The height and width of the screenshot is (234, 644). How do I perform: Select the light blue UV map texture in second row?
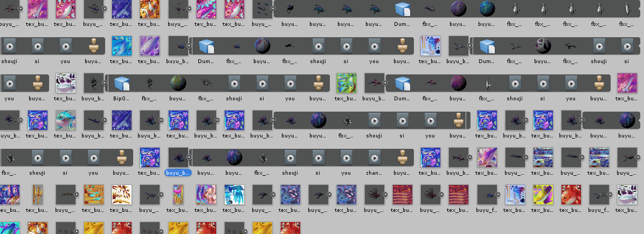point(430,46)
